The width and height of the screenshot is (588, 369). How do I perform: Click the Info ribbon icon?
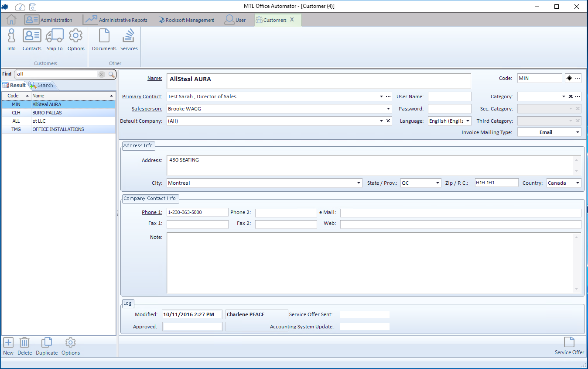coord(11,36)
